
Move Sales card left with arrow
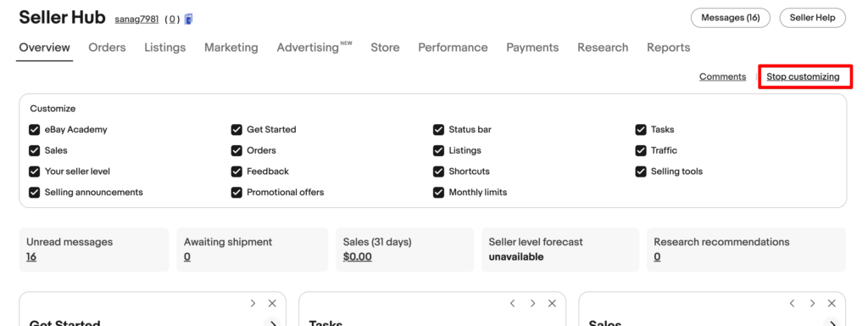pyautogui.click(x=793, y=303)
